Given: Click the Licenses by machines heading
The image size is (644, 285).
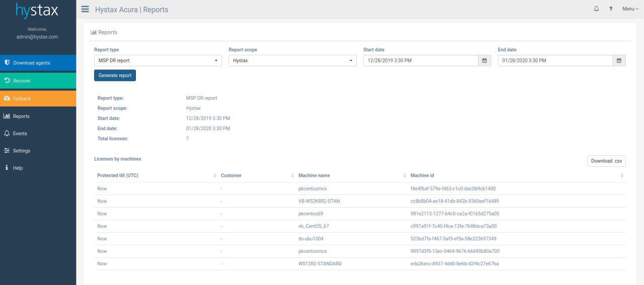Looking at the screenshot, I should [x=118, y=159].
